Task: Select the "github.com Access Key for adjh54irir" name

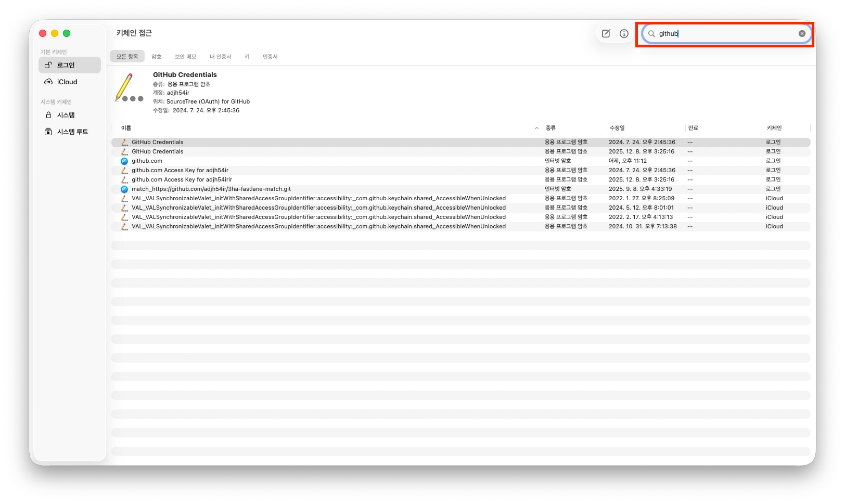Action: coord(182,179)
